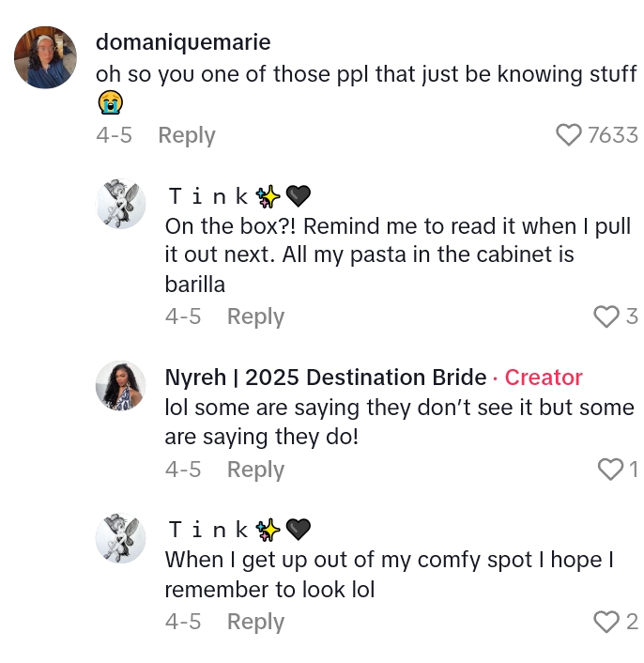Viewport: 644px width, 663px height.
Task: Tap Tink's avatar beside the "comfy spot" reply
Action: pyautogui.click(x=121, y=538)
